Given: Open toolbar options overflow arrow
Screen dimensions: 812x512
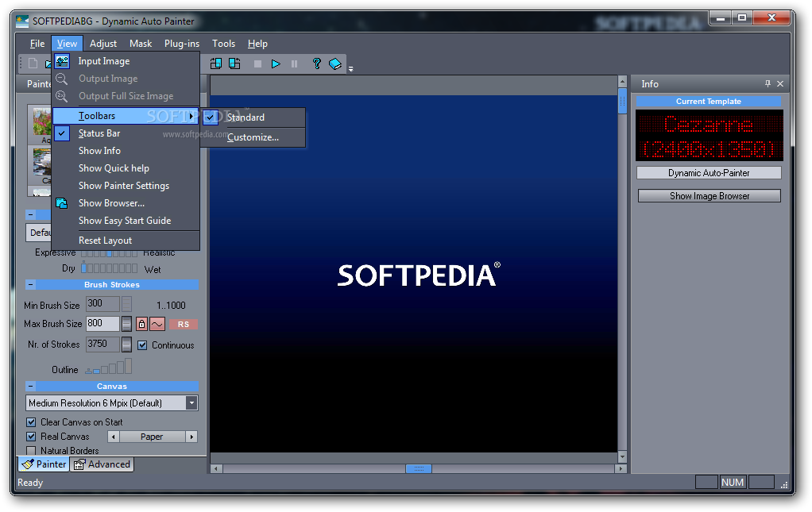Looking at the screenshot, I should click(350, 68).
